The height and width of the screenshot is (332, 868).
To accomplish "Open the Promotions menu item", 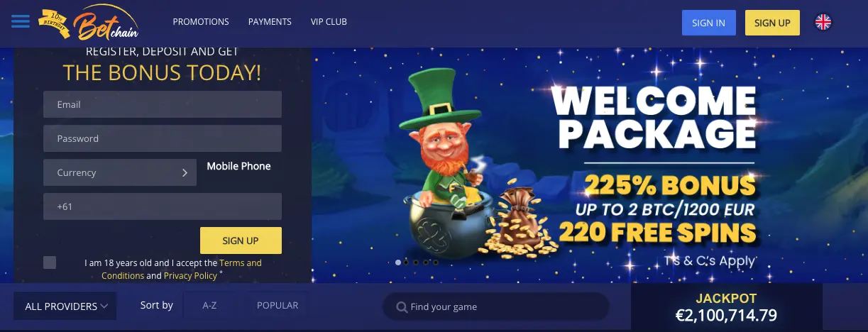I will coord(201,22).
